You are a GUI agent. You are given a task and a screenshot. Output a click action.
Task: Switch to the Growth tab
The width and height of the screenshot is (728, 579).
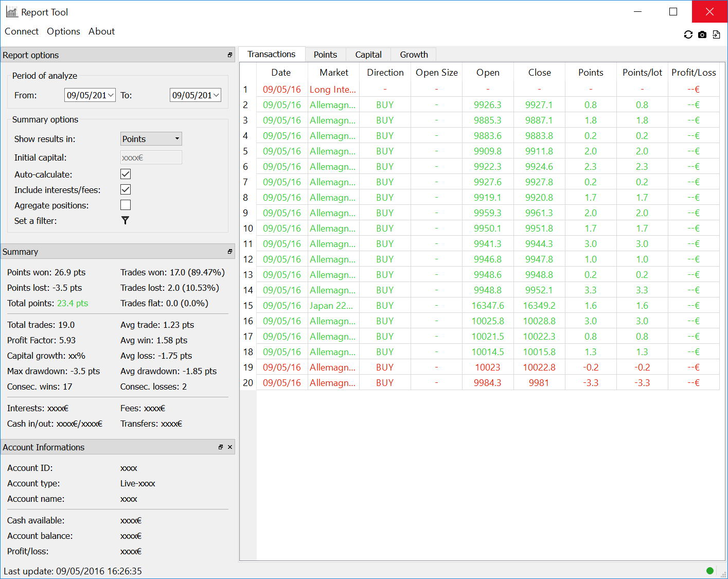[x=414, y=55]
